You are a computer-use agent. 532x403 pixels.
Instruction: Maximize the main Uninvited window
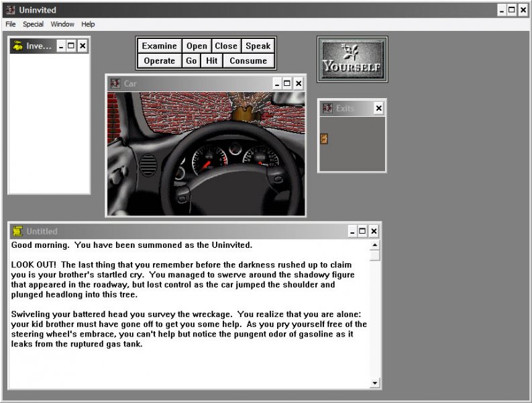tap(512, 10)
